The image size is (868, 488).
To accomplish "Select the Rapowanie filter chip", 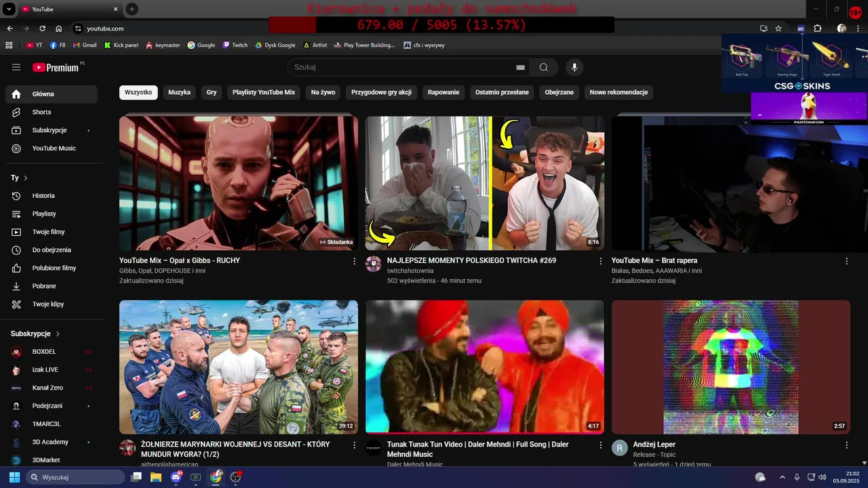I will [x=443, y=92].
